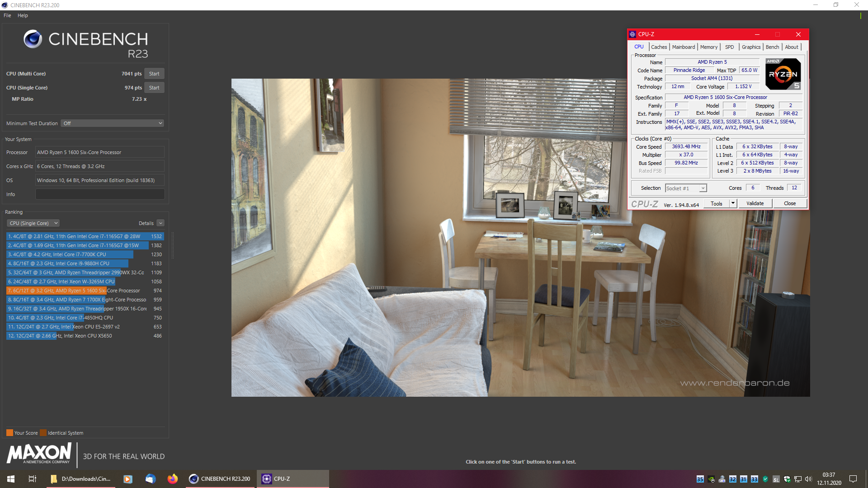Switch to CPU-Z taskbar item
The width and height of the screenshot is (868, 488).
click(293, 479)
